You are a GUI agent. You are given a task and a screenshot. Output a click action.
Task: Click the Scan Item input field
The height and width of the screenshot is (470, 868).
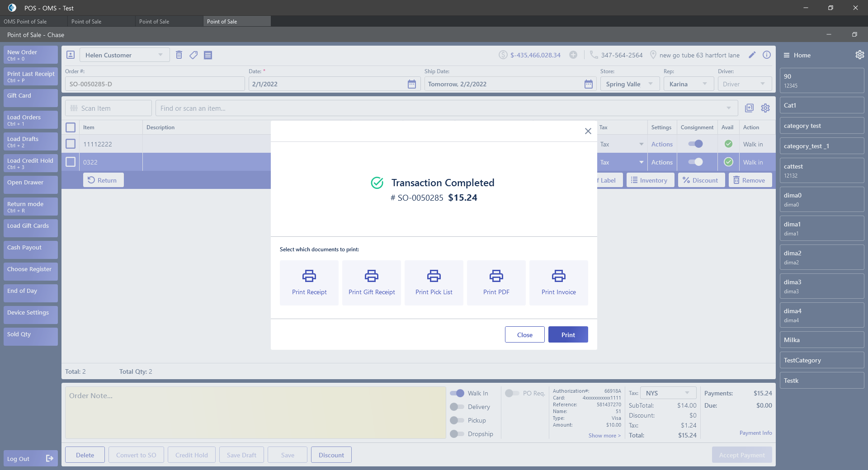108,108
